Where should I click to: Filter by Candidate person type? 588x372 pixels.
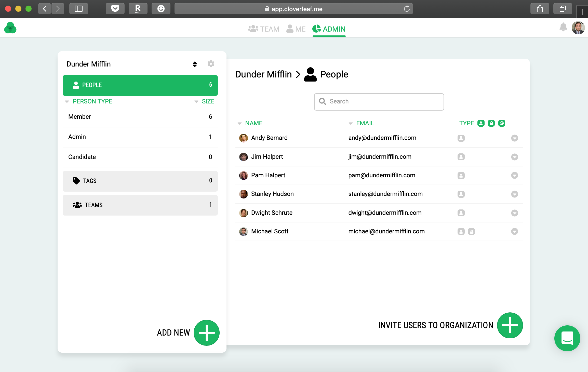140,157
